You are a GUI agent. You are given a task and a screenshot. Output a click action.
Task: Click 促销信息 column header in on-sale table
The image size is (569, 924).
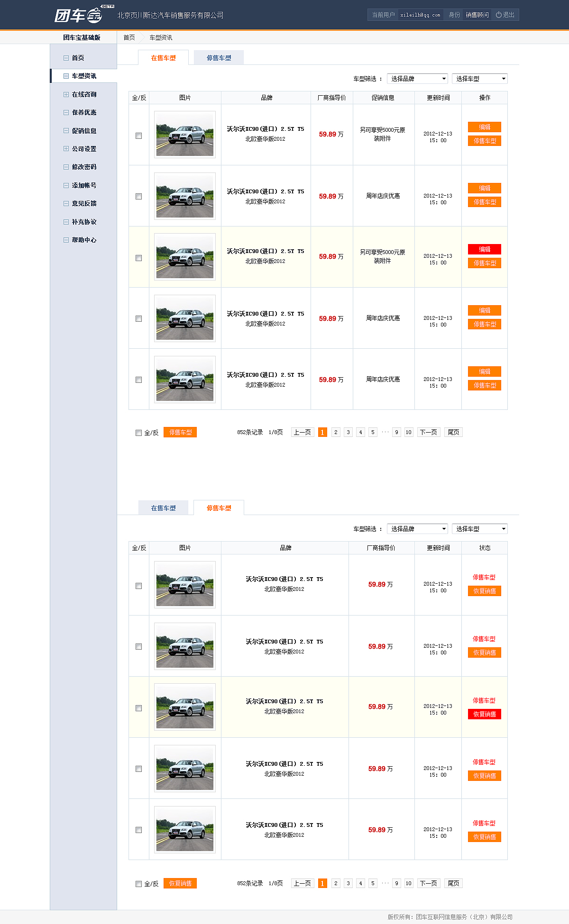(x=383, y=98)
